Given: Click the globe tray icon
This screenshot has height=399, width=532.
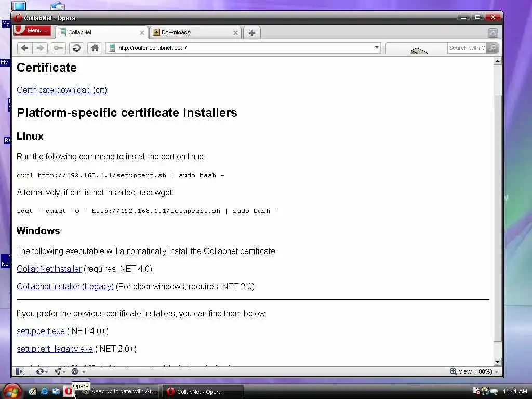Looking at the screenshot, I should [486, 391].
